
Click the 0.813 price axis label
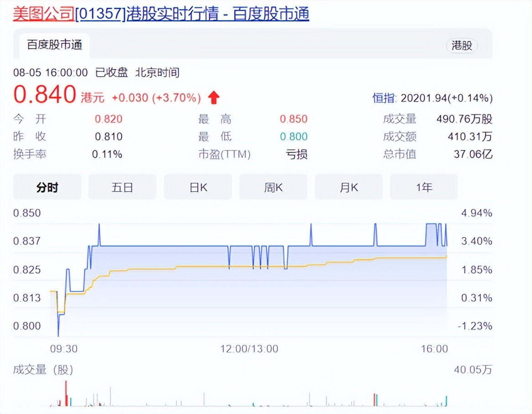coord(27,298)
